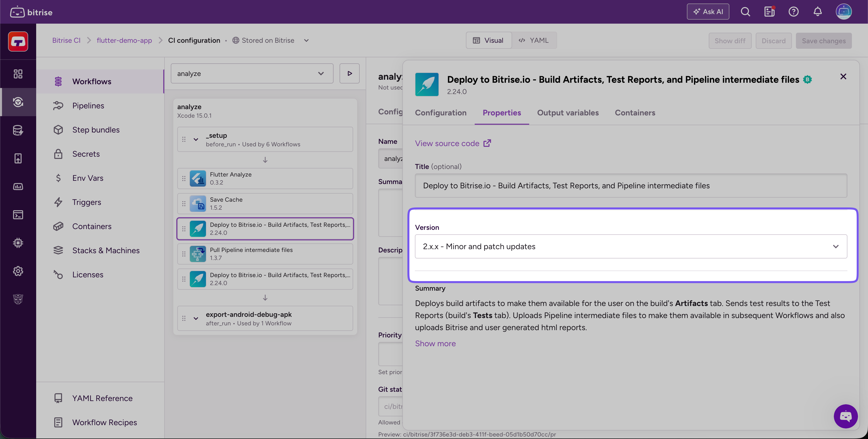Expand the Stored on Bitrise chevron

click(x=306, y=40)
